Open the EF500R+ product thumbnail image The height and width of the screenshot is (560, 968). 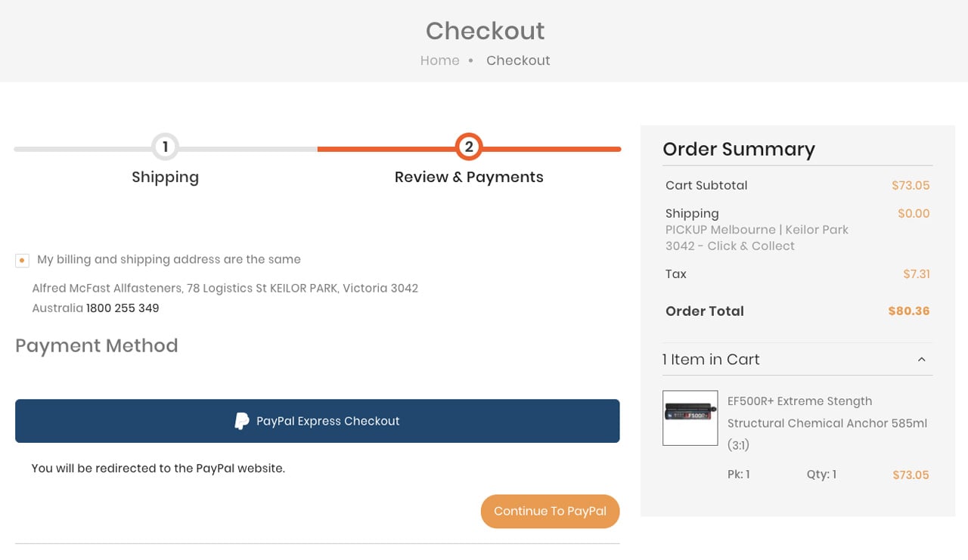click(x=690, y=418)
